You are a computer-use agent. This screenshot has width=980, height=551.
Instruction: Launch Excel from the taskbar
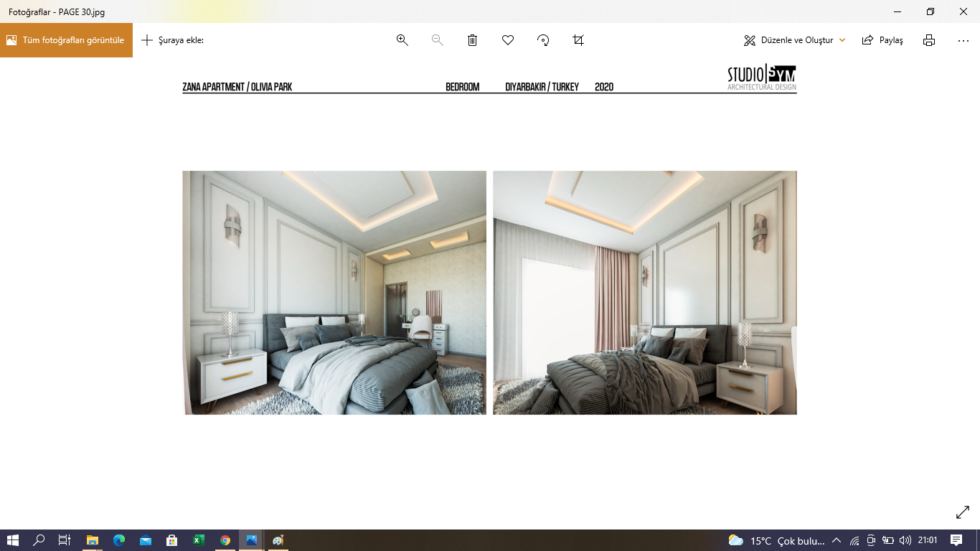(x=199, y=540)
